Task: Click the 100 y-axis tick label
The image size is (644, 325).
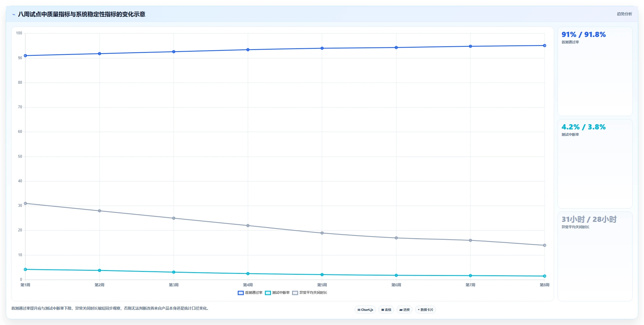Action: (19, 33)
